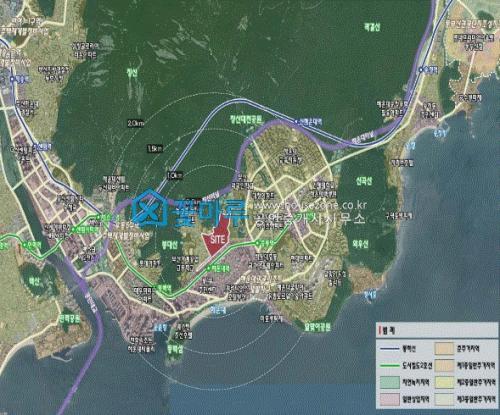Select blue rail station marker at top right

(421, 70)
